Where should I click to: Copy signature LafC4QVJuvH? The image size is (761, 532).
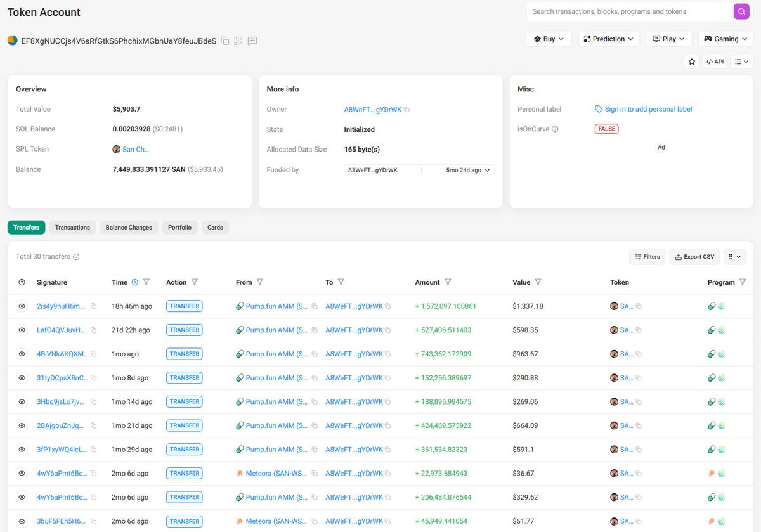(x=94, y=330)
